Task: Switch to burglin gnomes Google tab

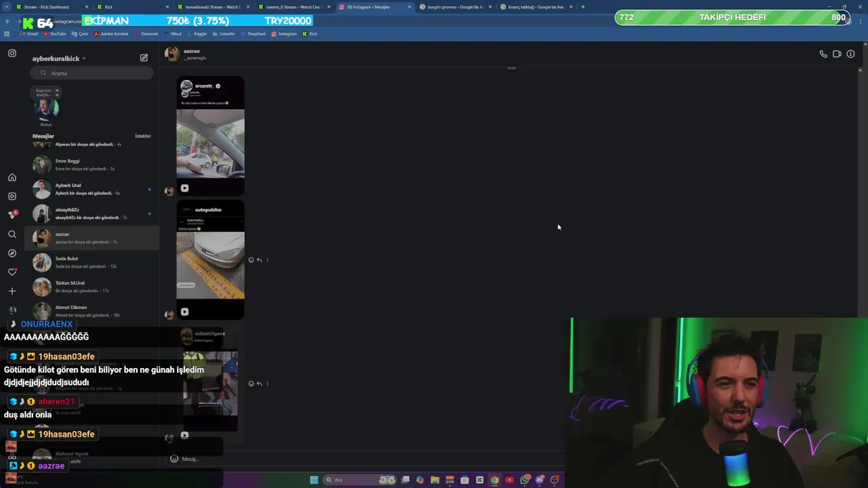Action: pyautogui.click(x=455, y=7)
